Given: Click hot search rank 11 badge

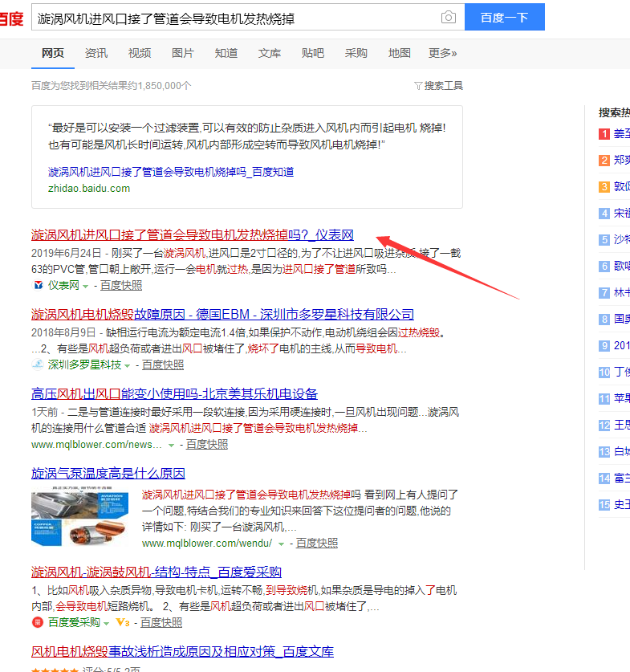Looking at the screenshot, I should [604, 399].
